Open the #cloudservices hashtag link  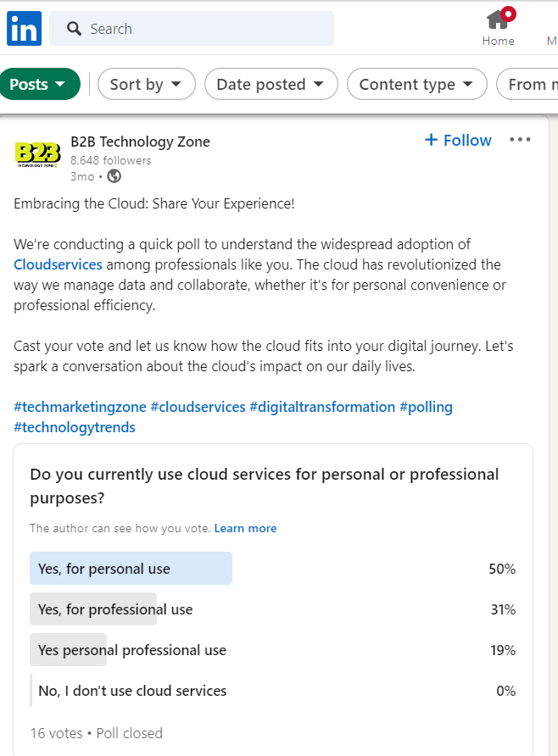click(198, 407)
